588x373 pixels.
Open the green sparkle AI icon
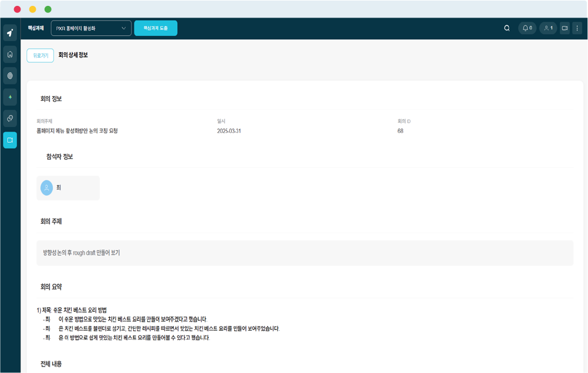click(10, 97)
